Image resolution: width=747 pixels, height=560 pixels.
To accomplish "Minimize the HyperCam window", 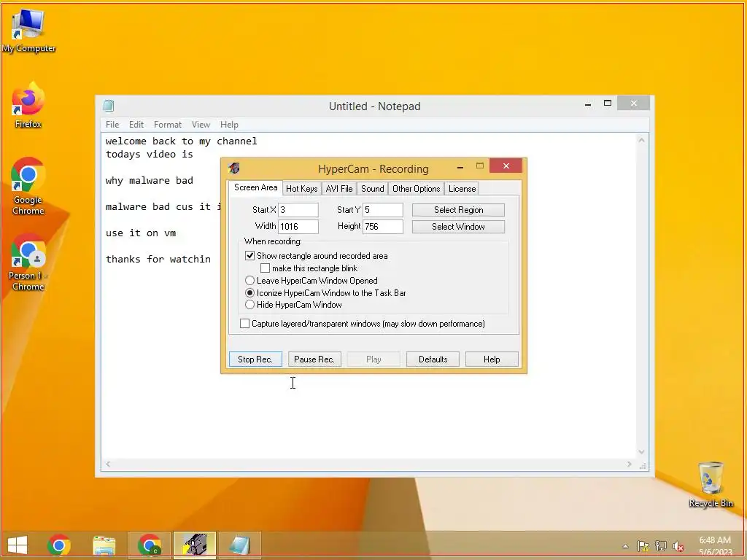I will 460,167.
